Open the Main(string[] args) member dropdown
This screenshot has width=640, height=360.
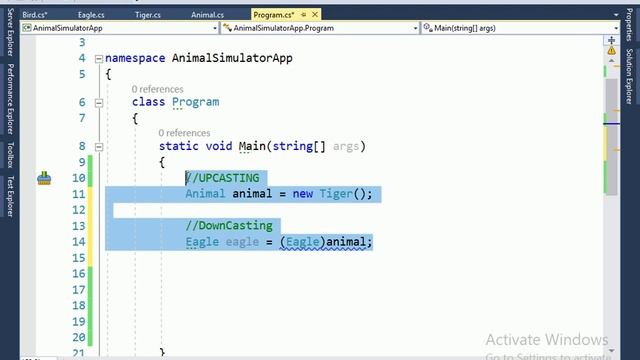pos(616,28)
